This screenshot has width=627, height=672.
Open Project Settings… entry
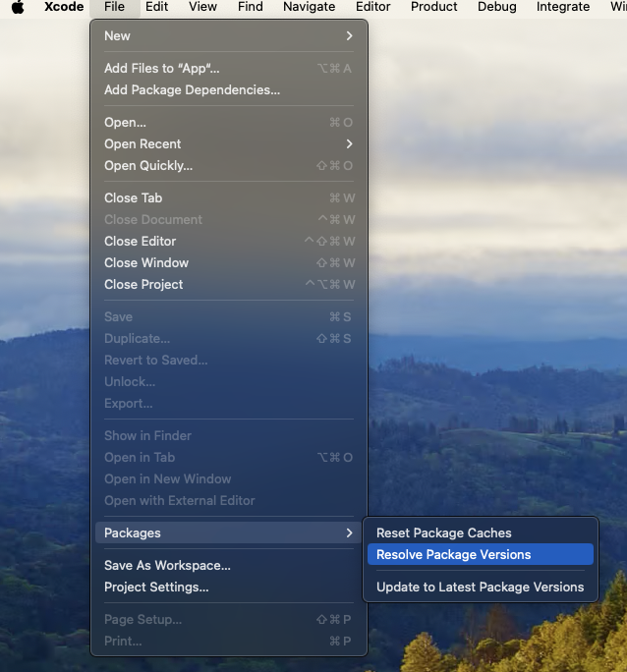(x=156, y=588)
